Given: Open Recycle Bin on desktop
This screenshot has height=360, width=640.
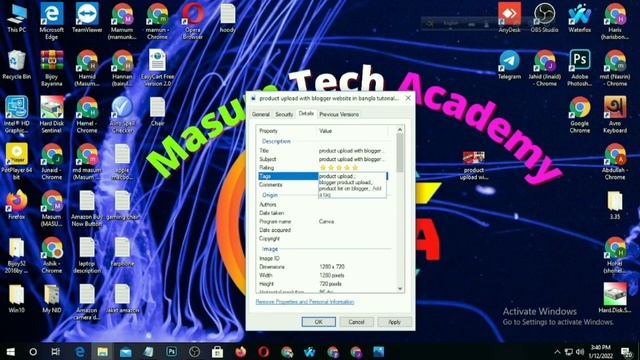Looking at the screenshot, I should 16,65.
